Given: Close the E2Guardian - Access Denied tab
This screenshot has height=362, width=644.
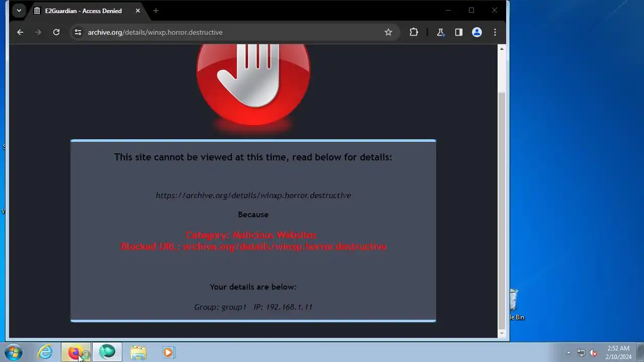Looking at the screenshot, I should pos(138,11).
